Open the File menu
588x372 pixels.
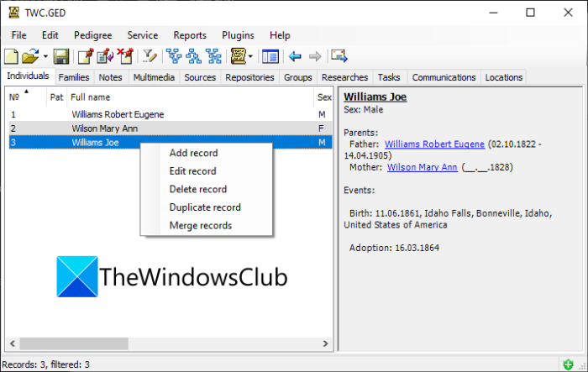click(x=18, y=35)
